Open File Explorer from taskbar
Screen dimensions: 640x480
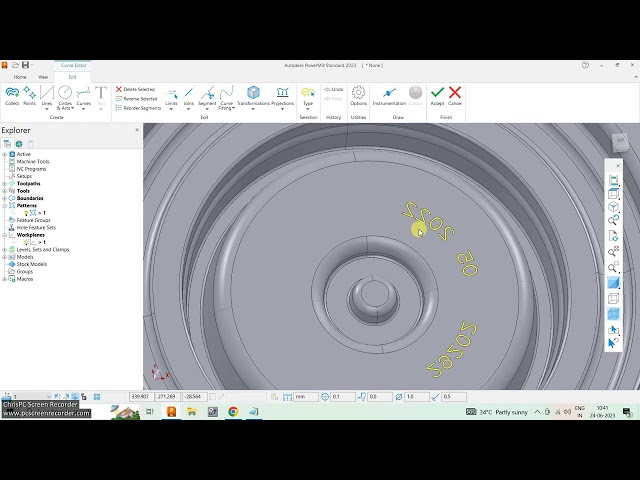coord(192,412)
